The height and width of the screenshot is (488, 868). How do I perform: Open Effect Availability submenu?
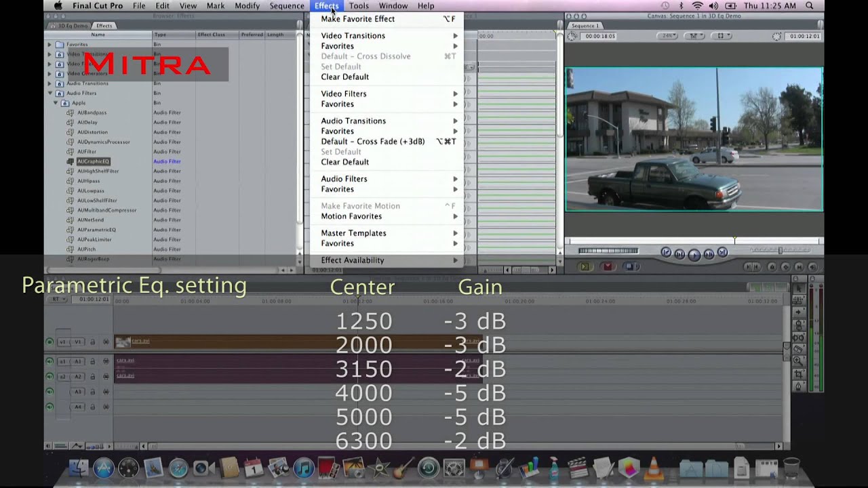pos(387,260)
